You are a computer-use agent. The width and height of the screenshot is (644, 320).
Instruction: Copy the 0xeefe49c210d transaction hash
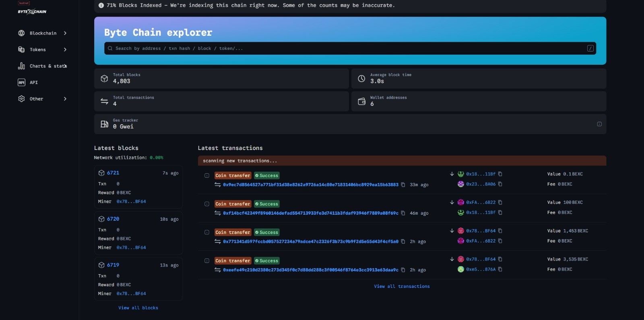[403, 270]
